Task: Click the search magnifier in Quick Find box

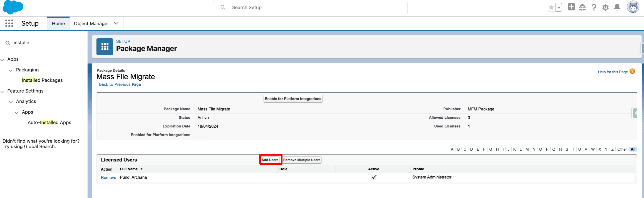Action: click(8, 43)
